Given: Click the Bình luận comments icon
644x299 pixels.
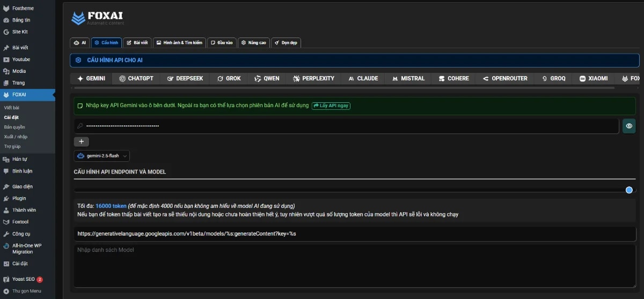Looking at the screenshot, I should coord(6,171).
